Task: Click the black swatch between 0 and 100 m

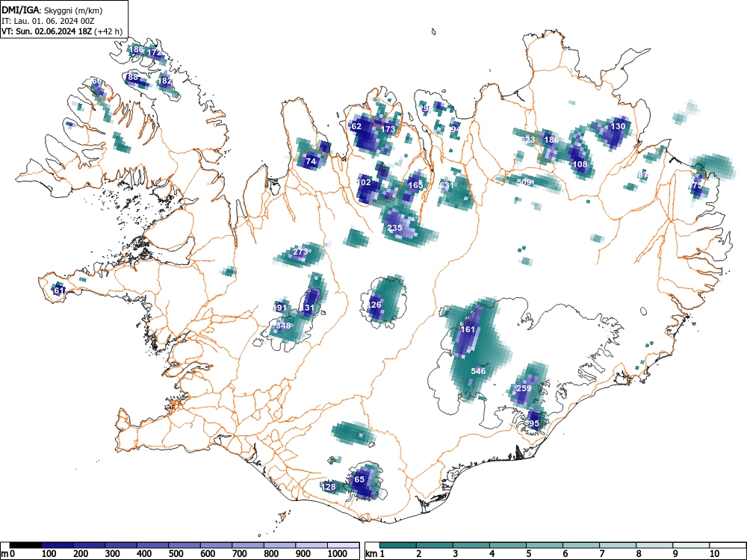Action: pos(25,545)
